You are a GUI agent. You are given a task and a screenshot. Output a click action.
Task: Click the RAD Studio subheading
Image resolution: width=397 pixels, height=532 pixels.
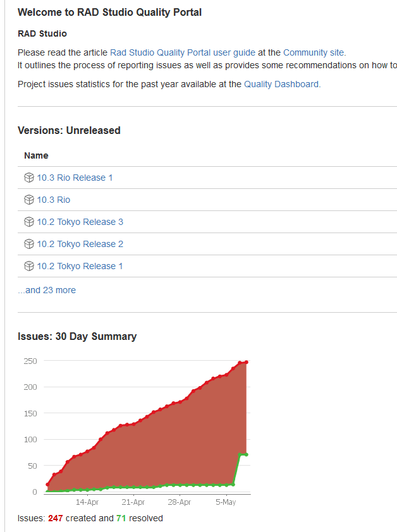point(42,33)
